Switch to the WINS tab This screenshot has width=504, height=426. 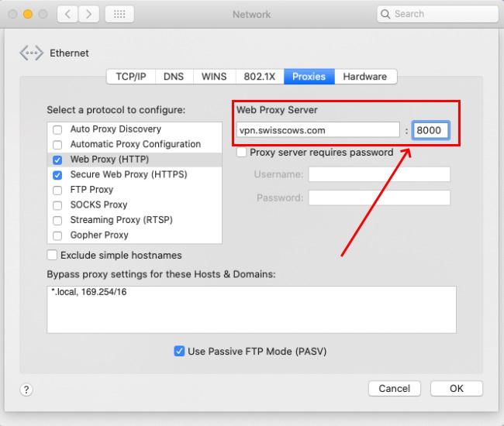point(214,77)
